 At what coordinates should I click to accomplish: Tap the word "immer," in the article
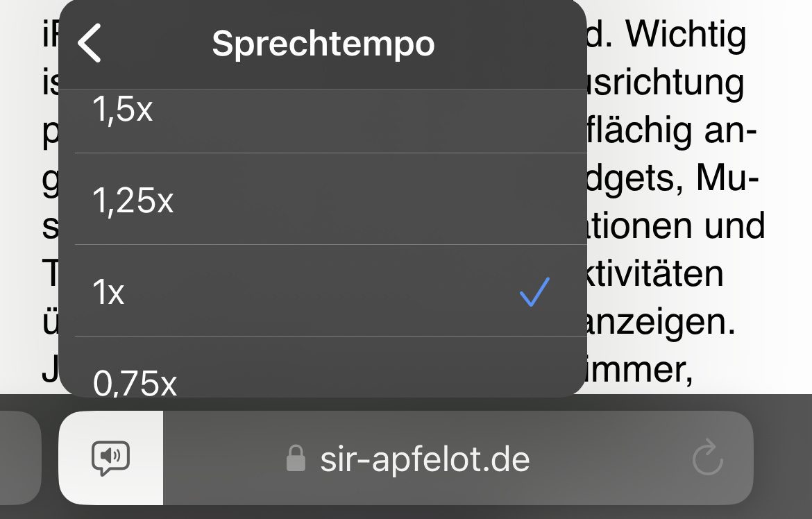coord(636,370)
